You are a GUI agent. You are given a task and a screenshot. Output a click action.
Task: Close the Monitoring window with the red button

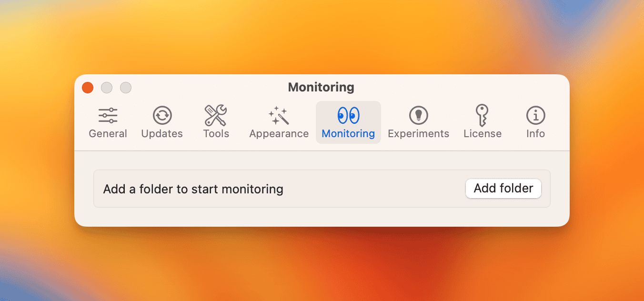88,88
